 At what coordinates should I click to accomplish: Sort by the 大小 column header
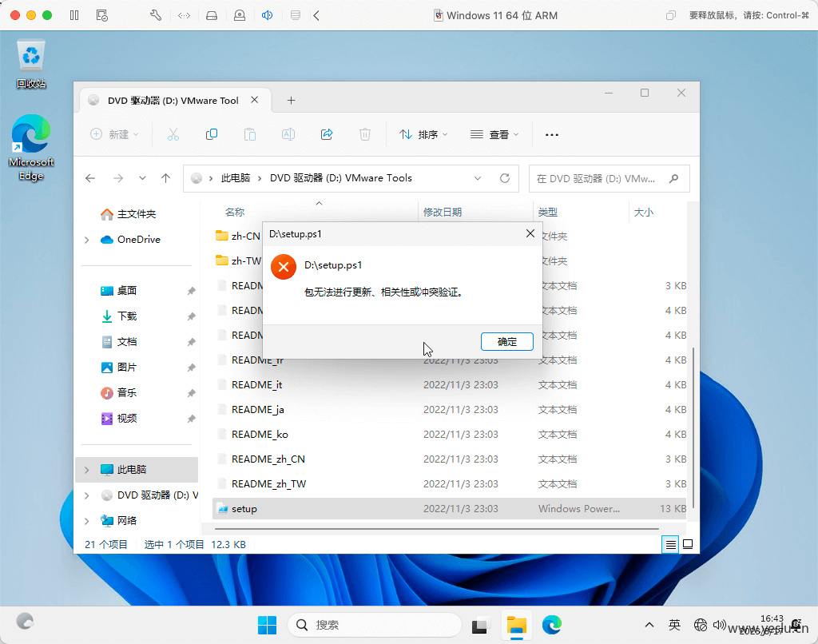[643, 213]
